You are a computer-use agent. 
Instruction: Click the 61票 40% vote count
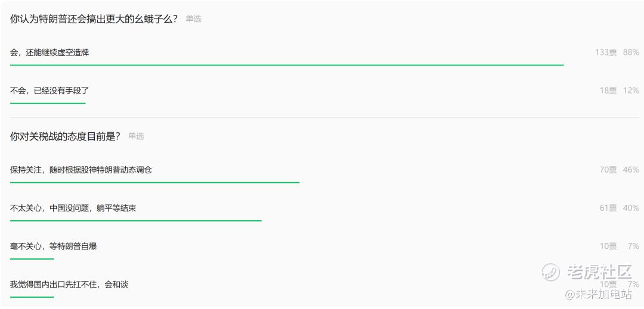[x=620, y=208]
